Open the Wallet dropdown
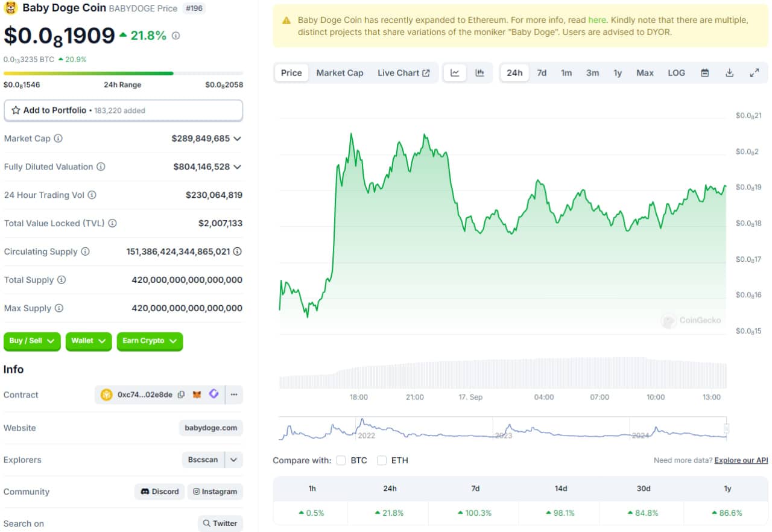 click(89, 341)
